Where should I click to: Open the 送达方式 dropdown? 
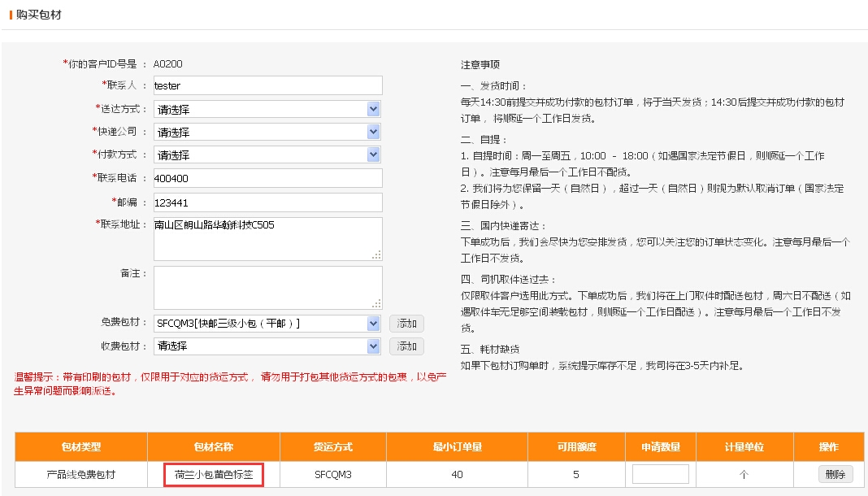[x=267, y=109]
